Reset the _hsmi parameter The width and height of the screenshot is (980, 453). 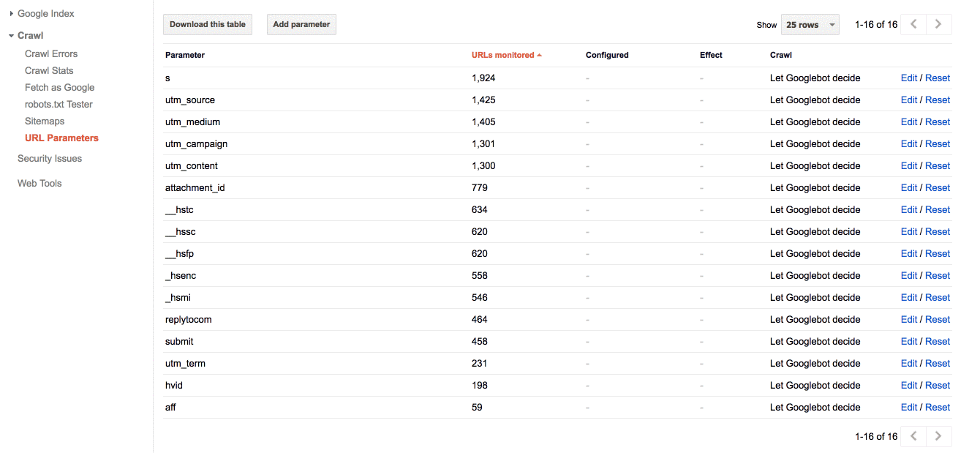[x=938, y=297]
